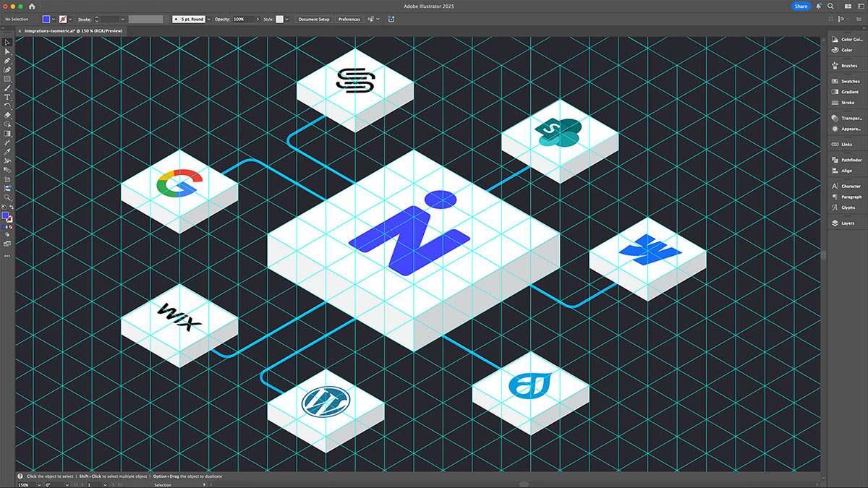Click the status bar help question icon
Viewport: 868px width, 488px height.
(x=22, y=476)
